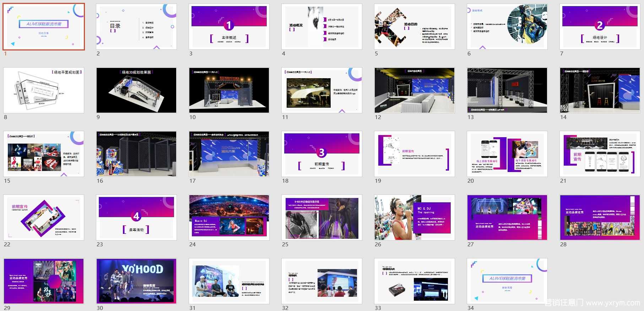Pick slide 12 interior booth rendering
This screenshot has height=311, width=644.
[x=415, y=90]
